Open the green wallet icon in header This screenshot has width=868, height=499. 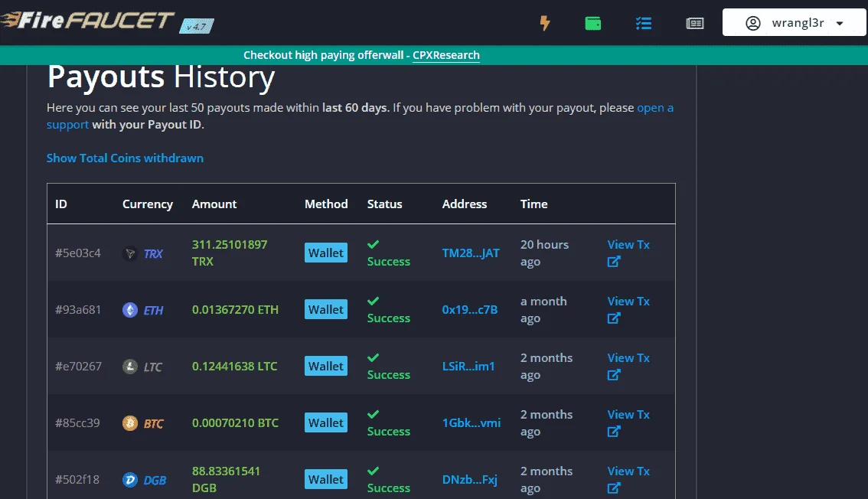point(593,23)
